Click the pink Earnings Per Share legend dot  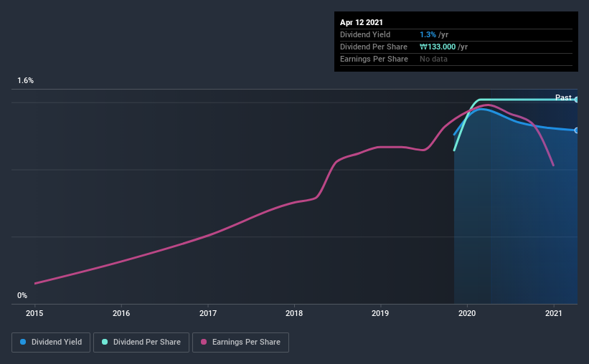[204, 342]
